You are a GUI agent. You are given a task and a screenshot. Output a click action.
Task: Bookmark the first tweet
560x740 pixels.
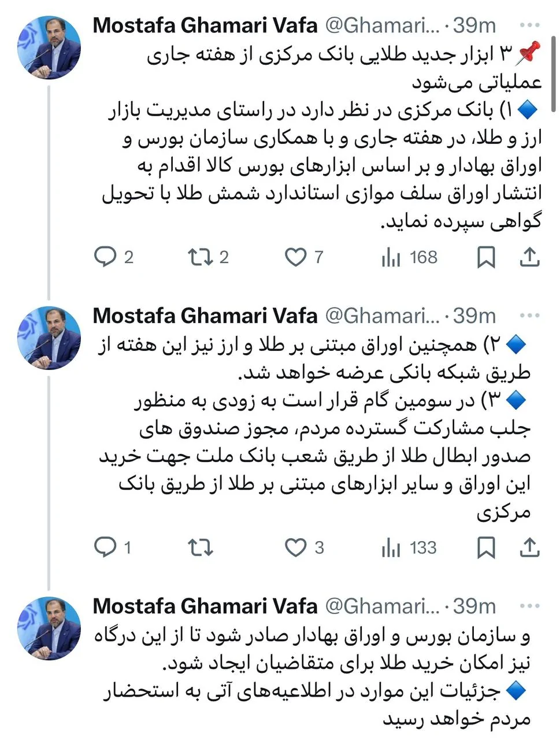pyautogui.click(x=486, y=257)
